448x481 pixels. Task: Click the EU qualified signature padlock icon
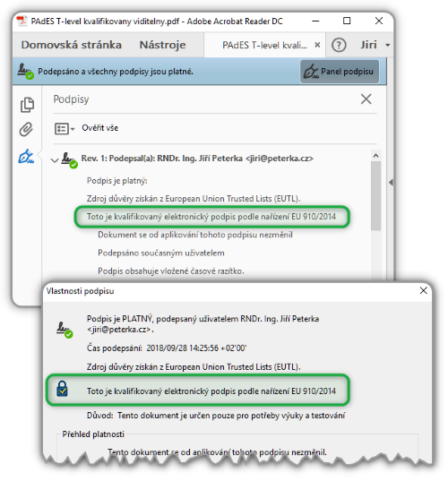[63, 389]
